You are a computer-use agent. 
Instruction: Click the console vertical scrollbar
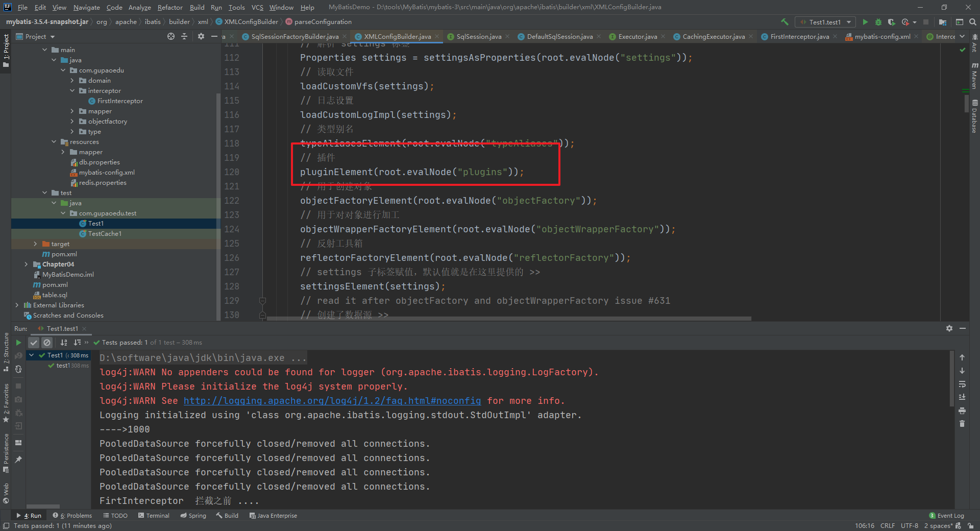[x=951, y=378]
